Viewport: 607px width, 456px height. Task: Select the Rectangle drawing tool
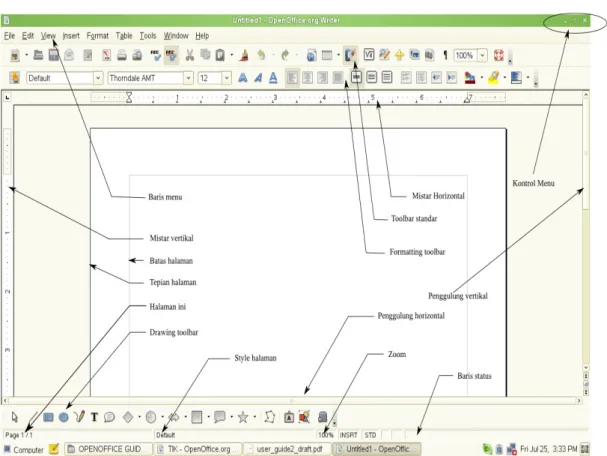[48, 417]
